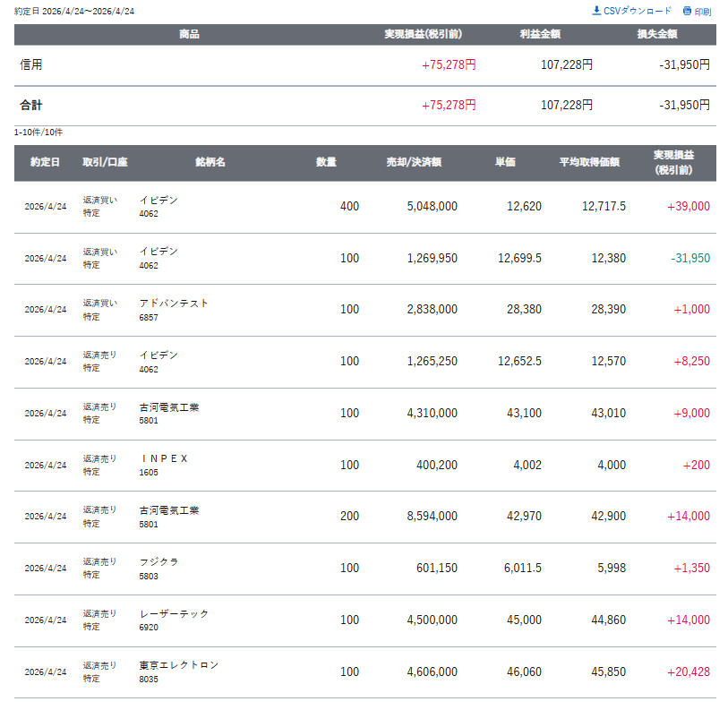Click the 約定日 column header
728x710 pixels.
pyautogui.click(x=45, y=163)
